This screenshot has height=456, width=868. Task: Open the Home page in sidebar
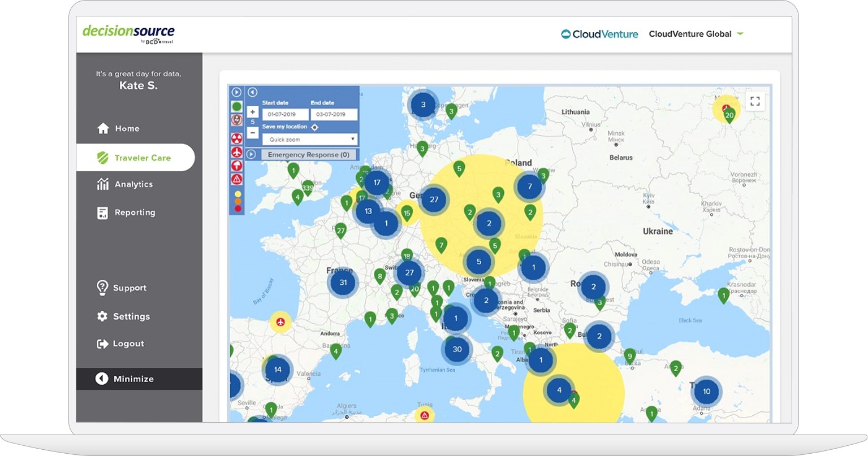click(118, 128)
